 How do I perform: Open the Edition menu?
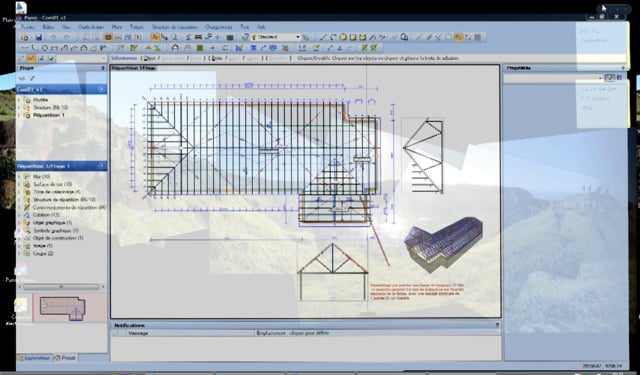point(48,27)
